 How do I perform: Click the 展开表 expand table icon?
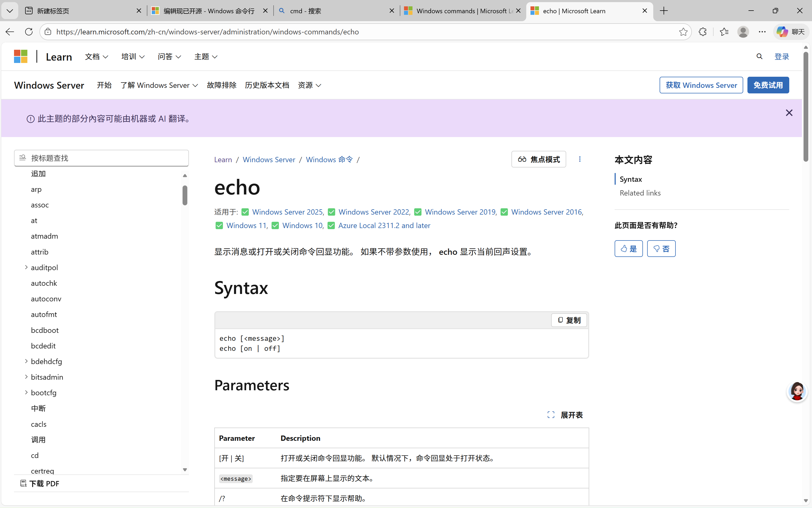[551, 415]
